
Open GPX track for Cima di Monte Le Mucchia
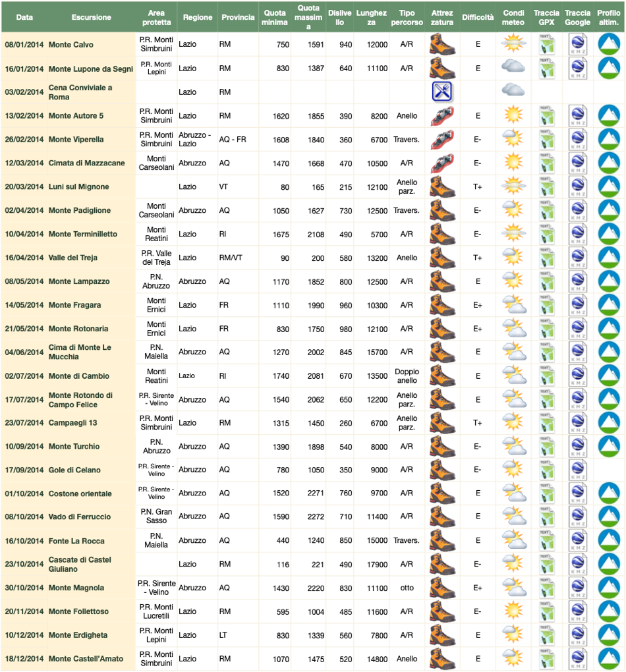click(547, 352)
